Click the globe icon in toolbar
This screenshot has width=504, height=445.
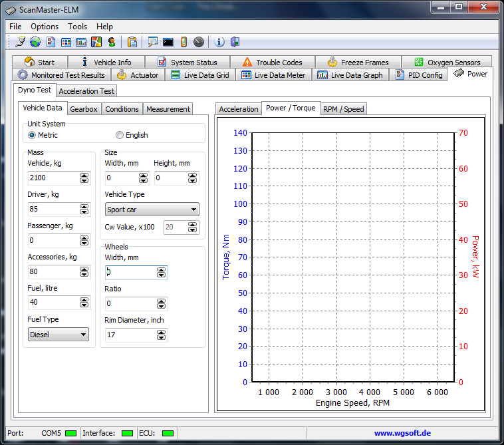(35, 42)
